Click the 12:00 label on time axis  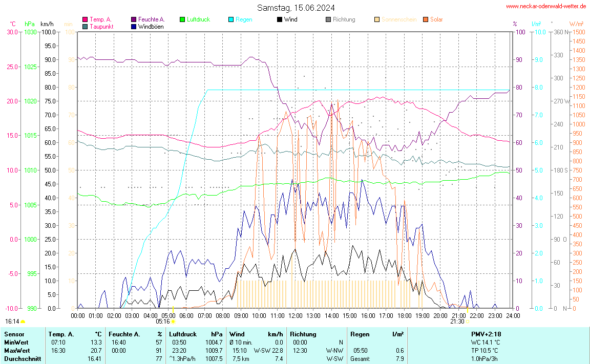pos(295,315)
